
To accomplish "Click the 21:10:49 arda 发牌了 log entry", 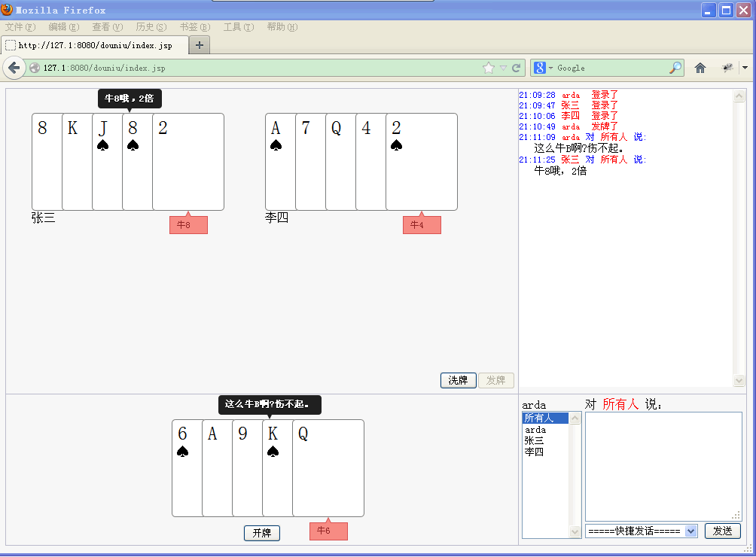I will [569, 126].
